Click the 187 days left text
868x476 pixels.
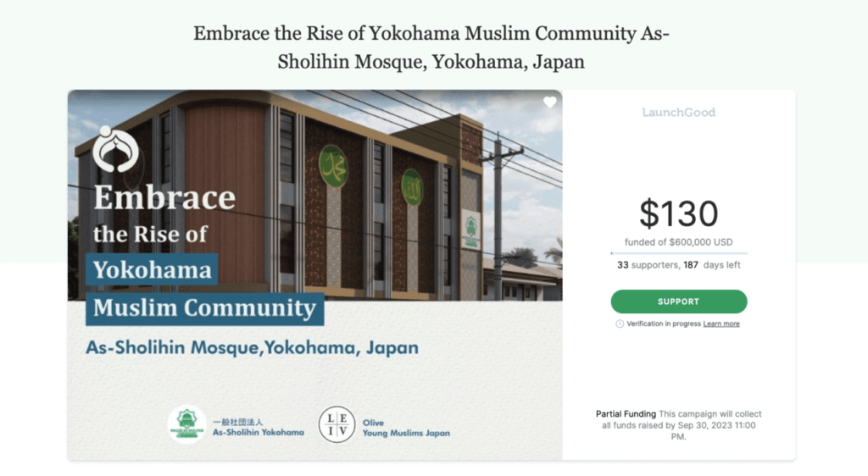click(x=712, y=265)
